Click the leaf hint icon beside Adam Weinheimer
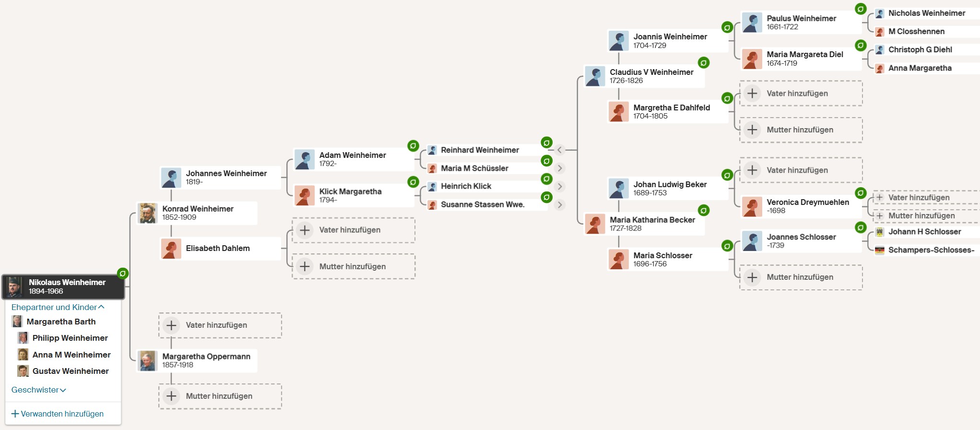Viewport: 980px width, 430px height. point(413,145)
